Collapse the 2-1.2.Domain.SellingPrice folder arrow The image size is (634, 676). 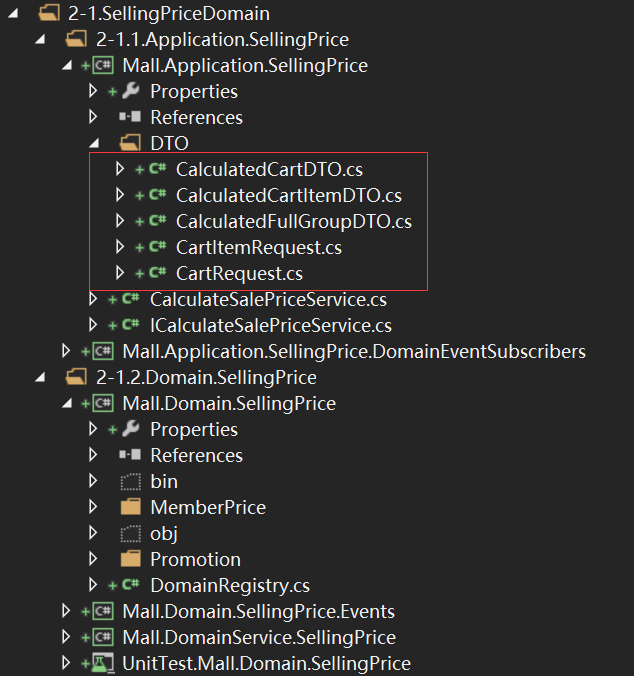click(40, 378)
